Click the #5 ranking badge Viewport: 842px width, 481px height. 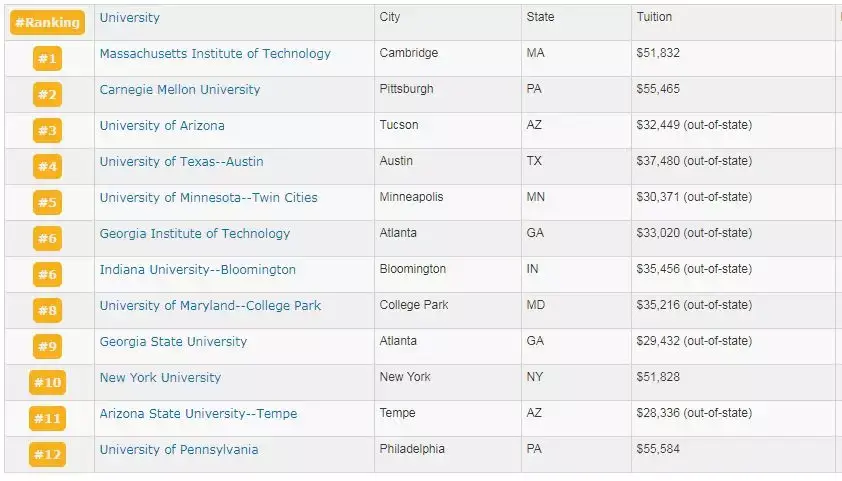coord(47,203)
